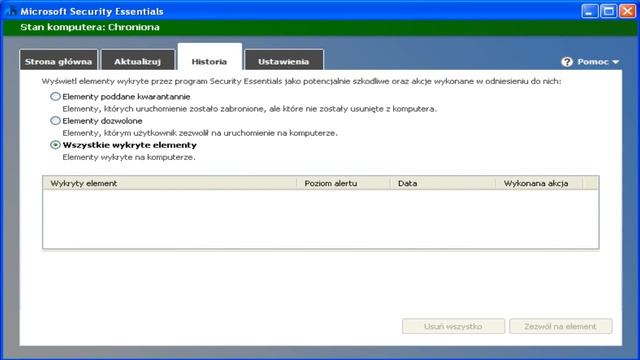
Task: Sort by Poziom alertu column header
Action: coord(343,183)
